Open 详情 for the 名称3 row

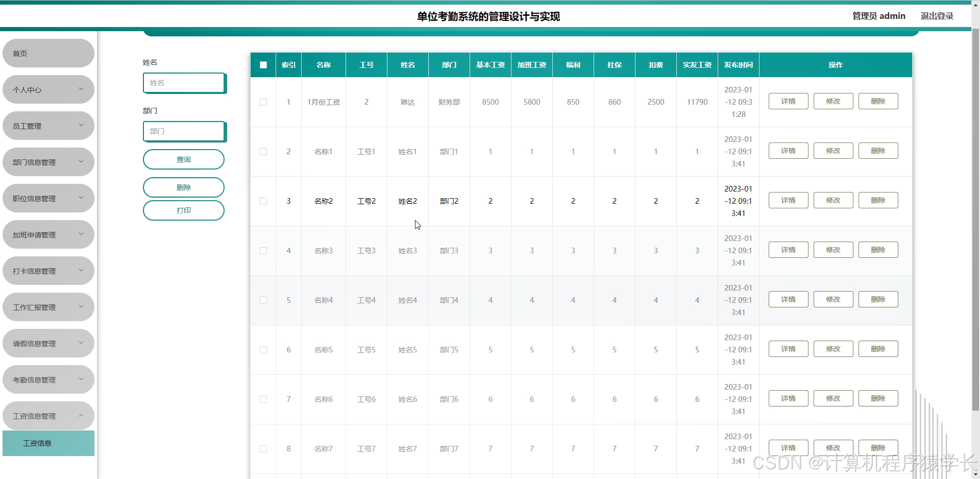789,250
